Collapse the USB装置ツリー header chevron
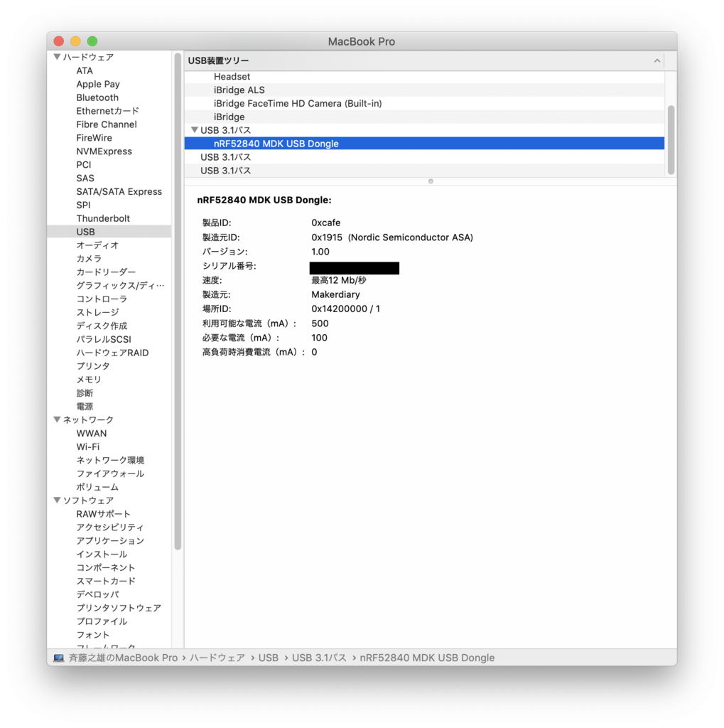724x728 pixels. (657, 61)
